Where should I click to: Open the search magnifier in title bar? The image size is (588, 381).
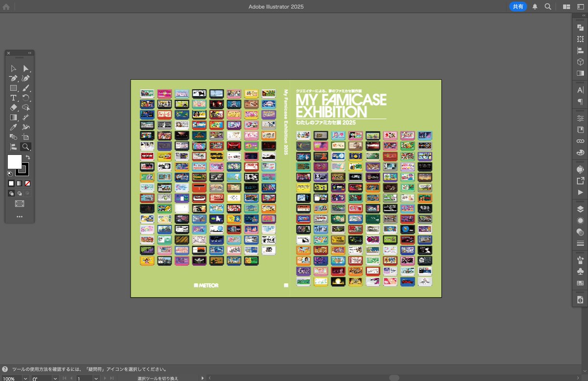tap(548, 6)
